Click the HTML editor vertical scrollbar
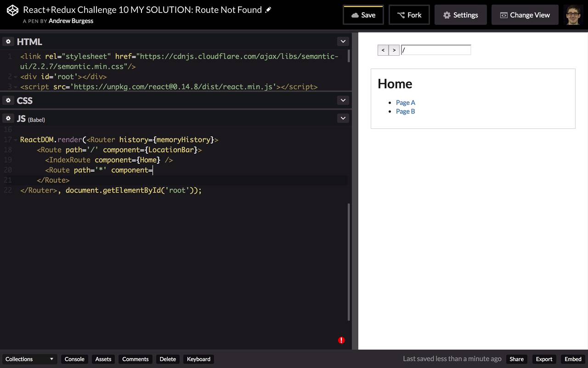588x368 pixels. (x=349, y=56)
